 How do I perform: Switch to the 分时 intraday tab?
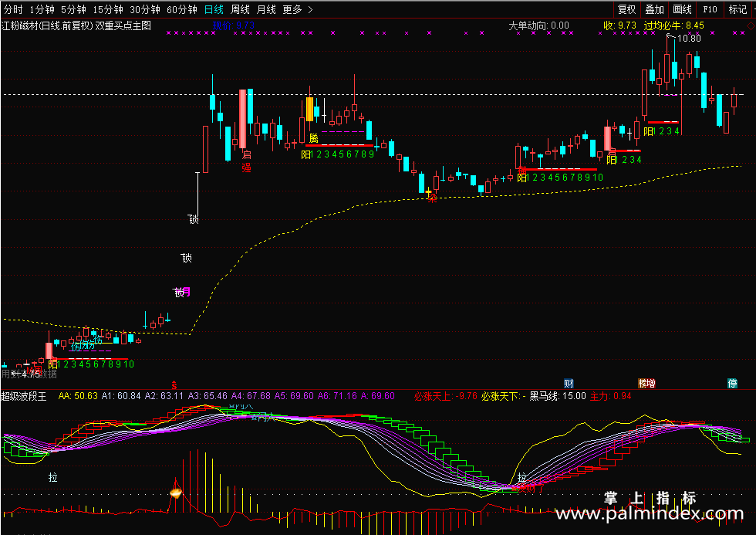[x=14, y=9]
